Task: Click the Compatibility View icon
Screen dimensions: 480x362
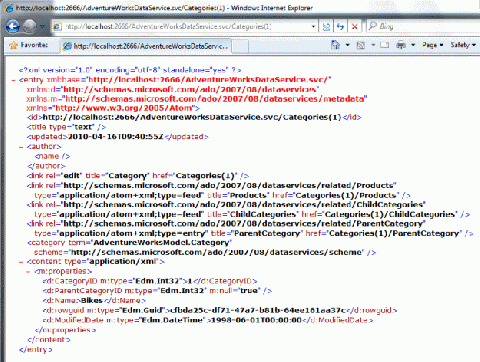Action: click(326, 26)
